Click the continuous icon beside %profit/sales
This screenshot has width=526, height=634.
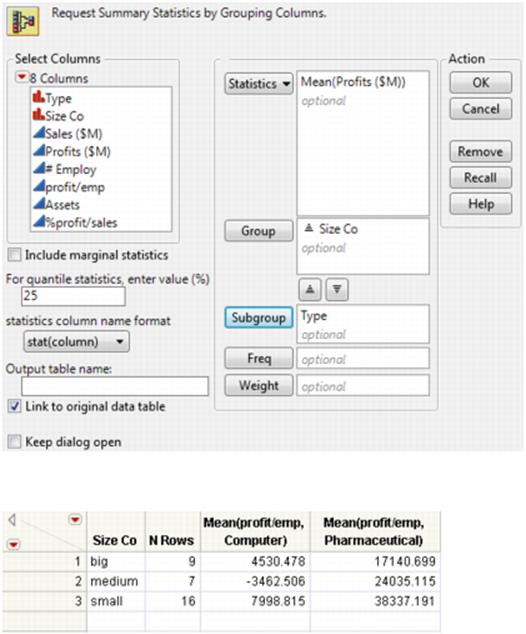tap(39, 221)
